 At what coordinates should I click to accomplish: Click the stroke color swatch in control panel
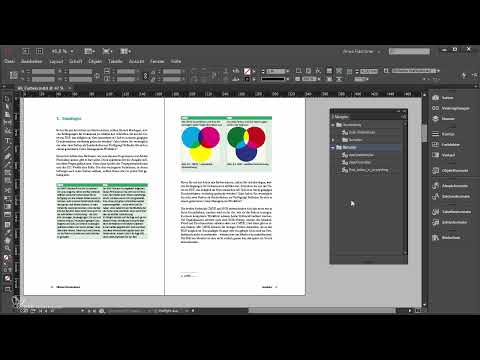click(247, 79)
